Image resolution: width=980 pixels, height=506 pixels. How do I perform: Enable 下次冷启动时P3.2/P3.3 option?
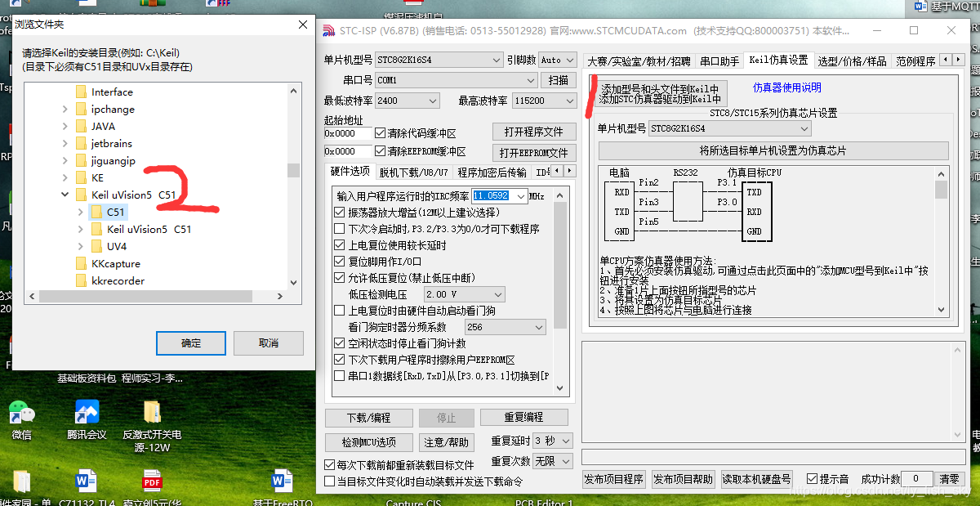click(340, 229)
